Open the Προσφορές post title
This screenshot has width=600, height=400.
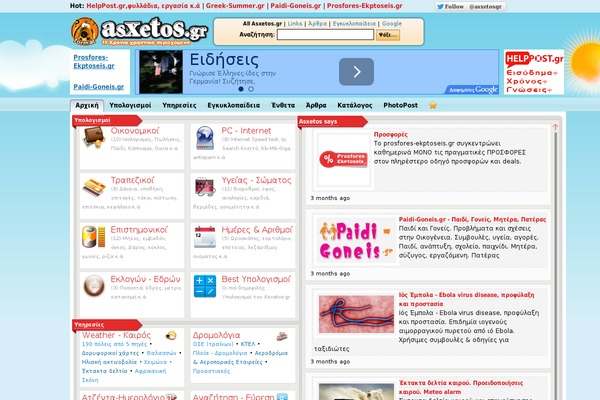pyautogui.click(x=391, y=134)
